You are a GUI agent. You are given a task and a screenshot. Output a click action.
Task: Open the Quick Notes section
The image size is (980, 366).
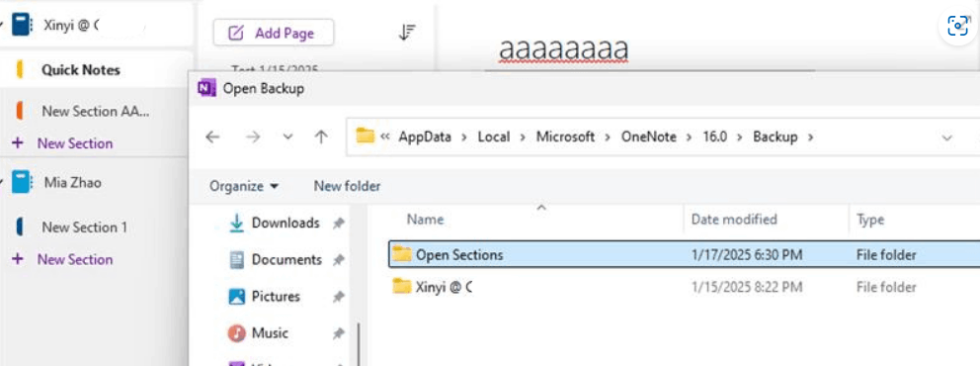81,70
